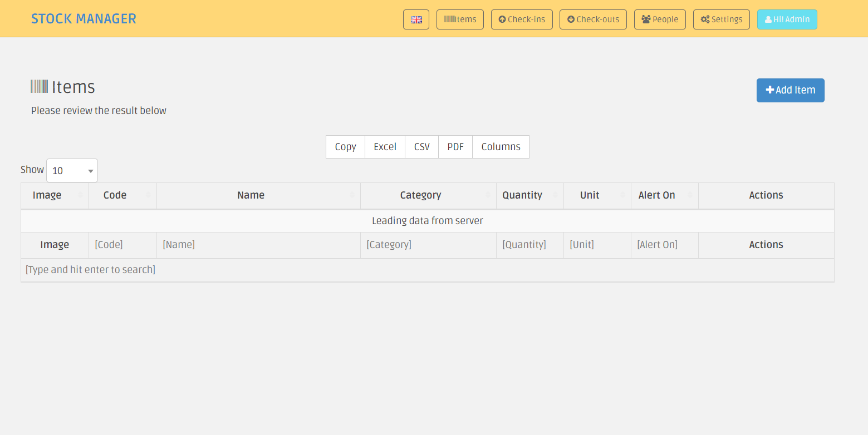Sort table by Code column header
Viewport: 868px width, 435px height.
click(x=122, y=196)
